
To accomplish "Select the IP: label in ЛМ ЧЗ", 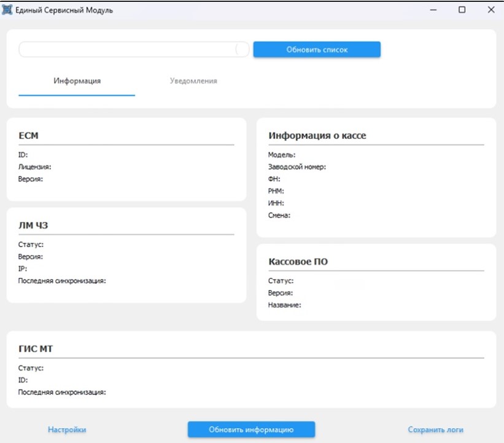I will 23,269.
